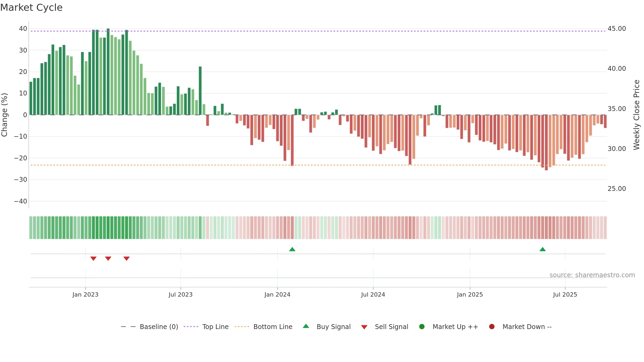Click the purple dotted Top Line legend sample

click(x=191, y=327)
